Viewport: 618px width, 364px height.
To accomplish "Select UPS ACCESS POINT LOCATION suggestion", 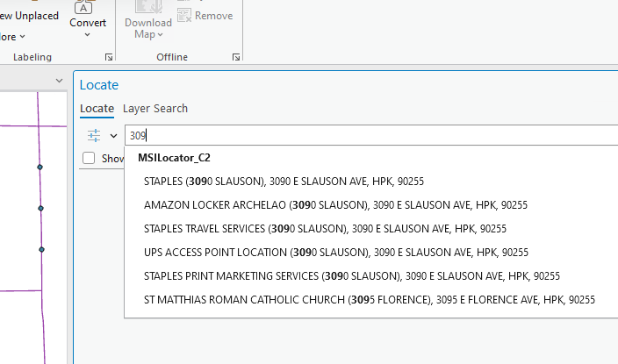I will pyautogui.click(x=336, y=252).
